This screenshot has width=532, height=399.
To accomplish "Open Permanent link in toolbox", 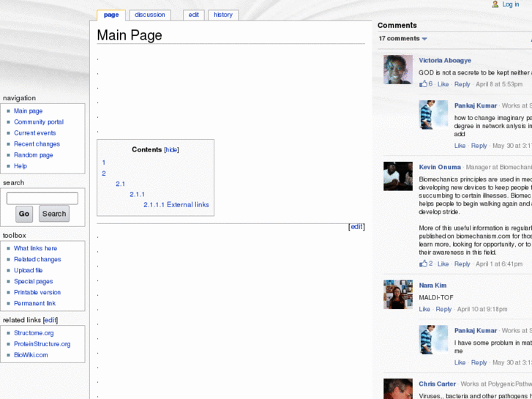I will click(x=34, y=304).
